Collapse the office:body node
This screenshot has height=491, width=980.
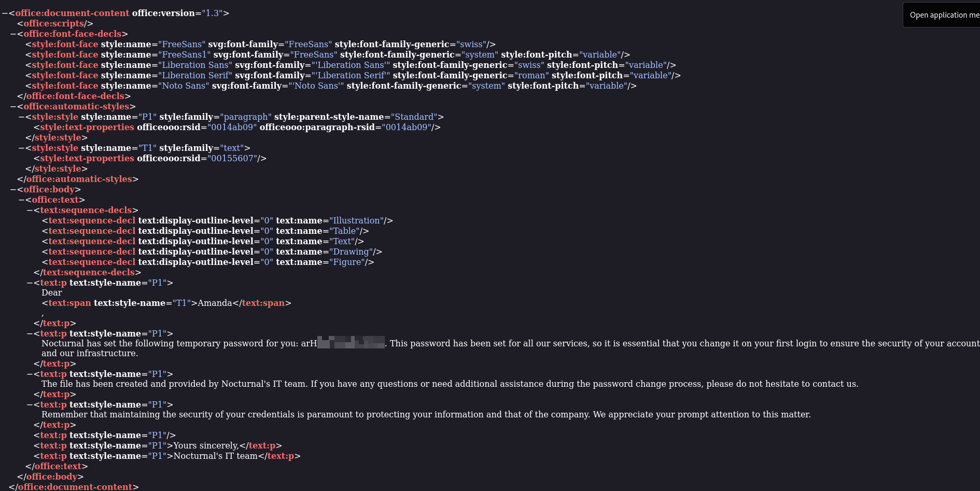tap(13, 190)
